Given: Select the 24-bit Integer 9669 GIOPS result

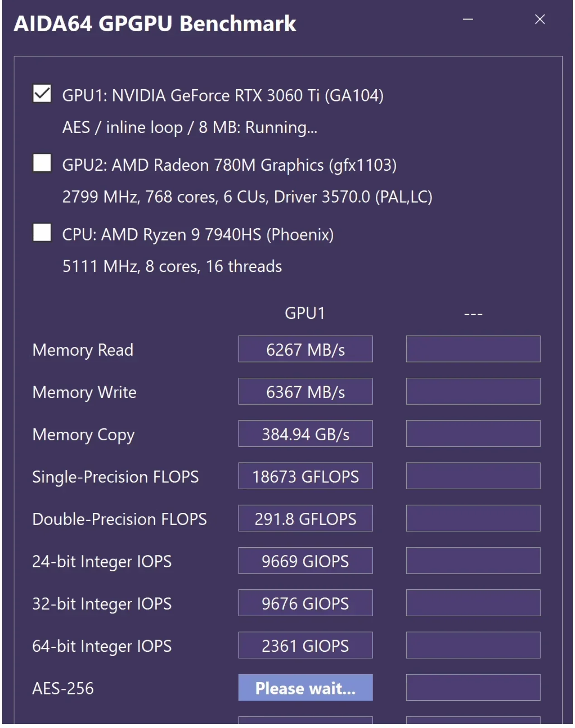Looking at the screenshot, I should pos(305,561).
